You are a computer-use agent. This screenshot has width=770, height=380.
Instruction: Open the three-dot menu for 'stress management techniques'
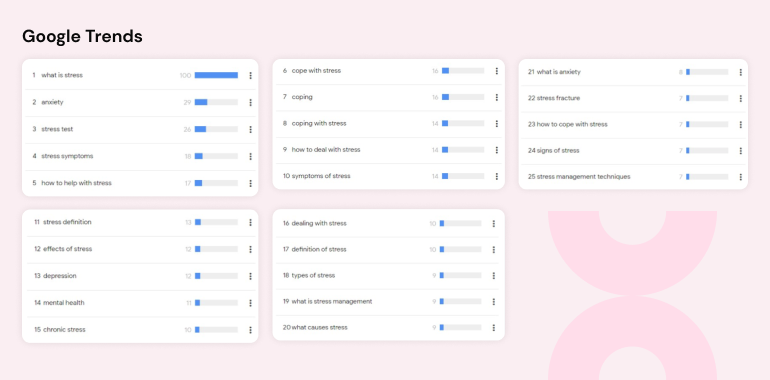741,177
